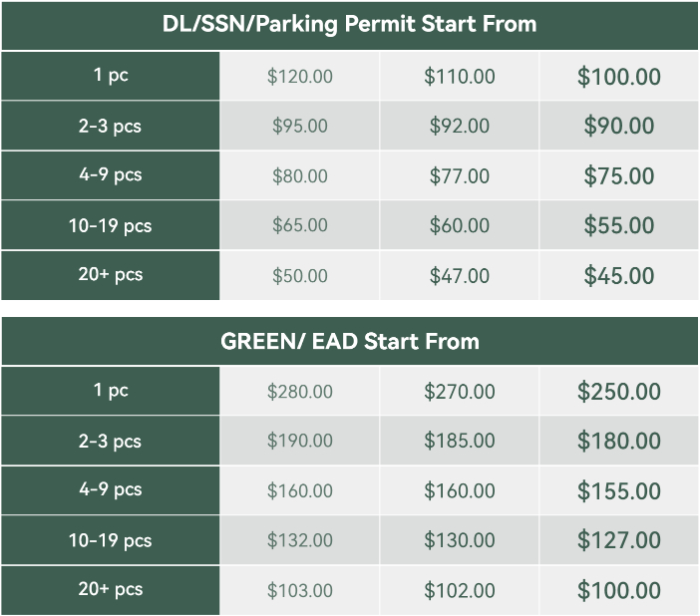Viewport: 700px width, 616px height.
Task: Select the $120.00 price cell
Action: [x=300, y=76]
